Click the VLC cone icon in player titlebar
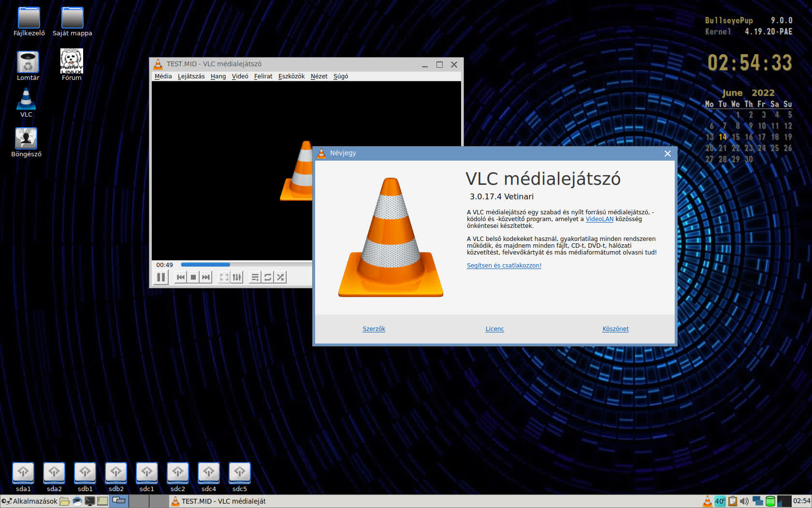This screenshot has height=508, width=812. tap(158, 64)
